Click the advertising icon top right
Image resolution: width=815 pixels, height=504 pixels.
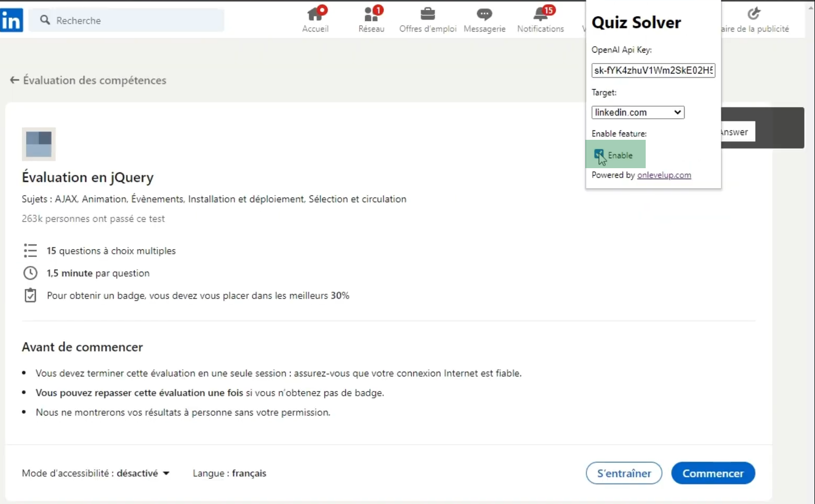tap(755, 15)
